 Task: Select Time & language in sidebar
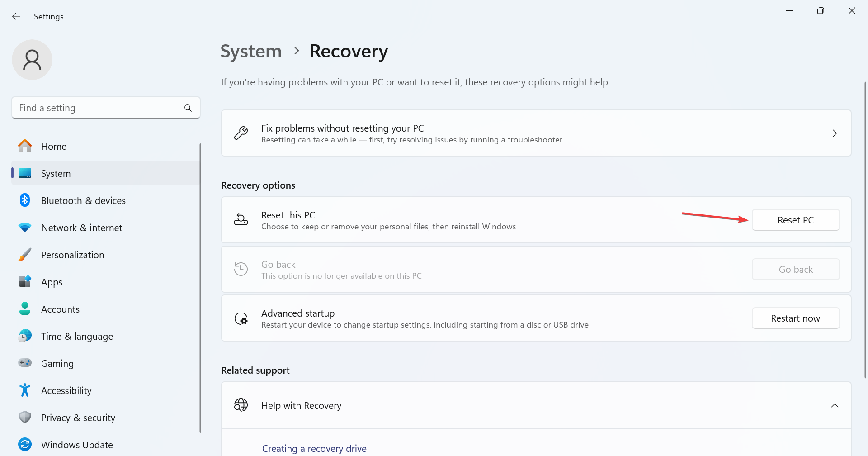click(x=77, y=337)
